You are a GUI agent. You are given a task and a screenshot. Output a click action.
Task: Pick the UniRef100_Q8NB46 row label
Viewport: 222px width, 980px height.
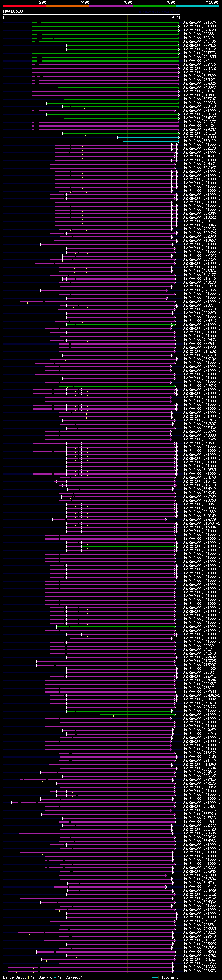[199, 225]
